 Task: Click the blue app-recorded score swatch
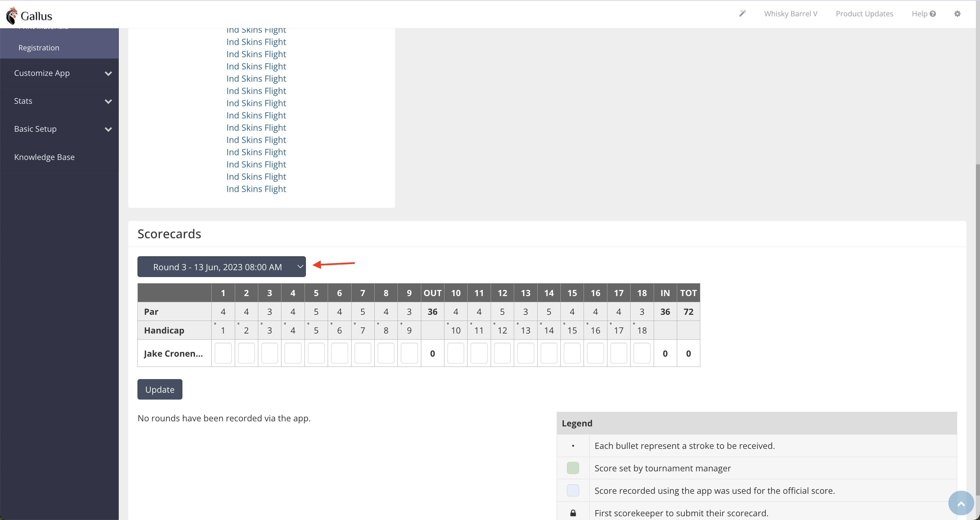pos(573,490)
